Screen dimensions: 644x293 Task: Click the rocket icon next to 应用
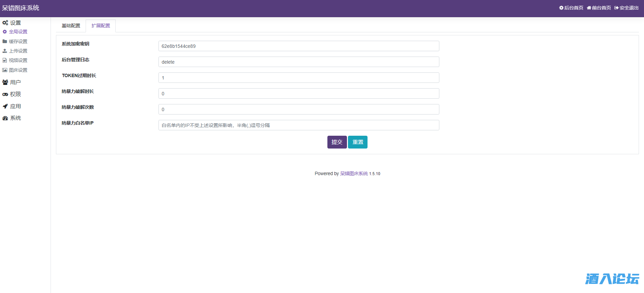click(5, 106)
